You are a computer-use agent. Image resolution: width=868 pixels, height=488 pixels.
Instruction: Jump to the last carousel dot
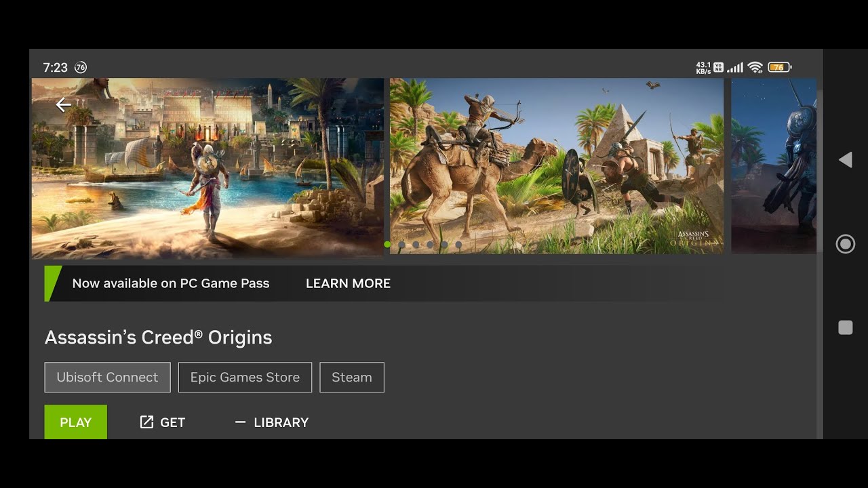click(458, 245)
